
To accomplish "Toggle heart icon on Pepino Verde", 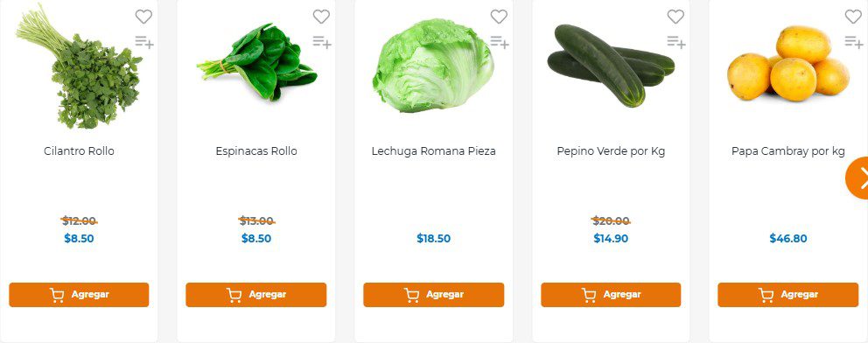I will (x=675, y=17).
